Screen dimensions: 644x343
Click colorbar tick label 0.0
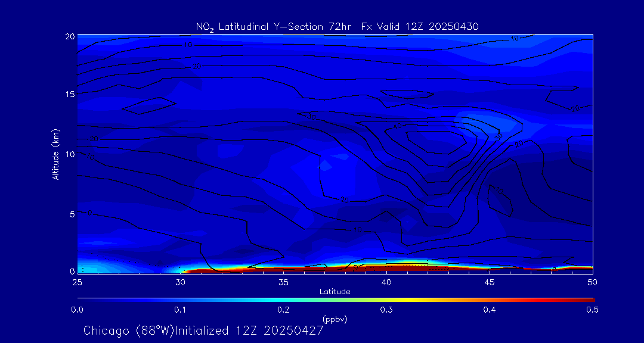77,310
